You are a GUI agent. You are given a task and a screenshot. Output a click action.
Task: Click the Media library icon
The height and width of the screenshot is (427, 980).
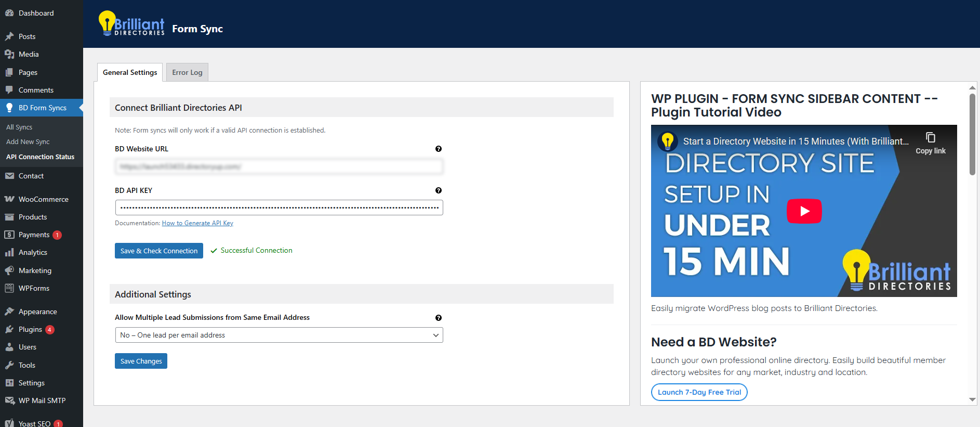[9, 54]
